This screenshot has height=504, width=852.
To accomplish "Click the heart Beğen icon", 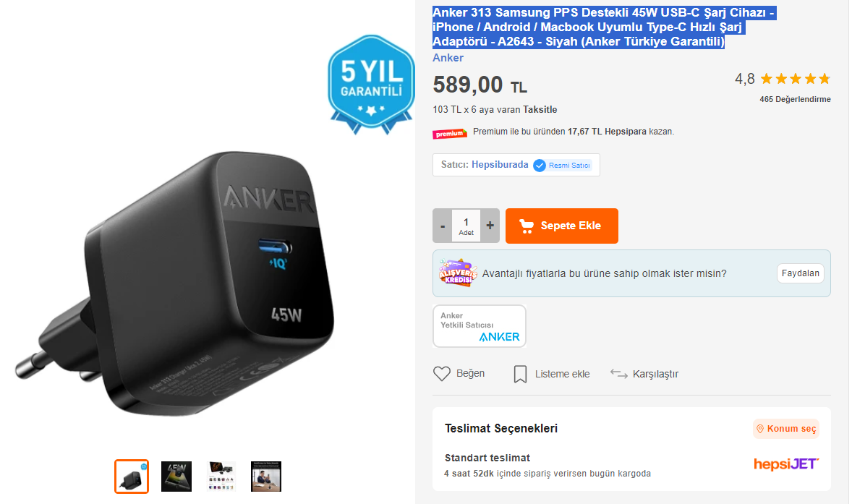I will pos(442,374).
